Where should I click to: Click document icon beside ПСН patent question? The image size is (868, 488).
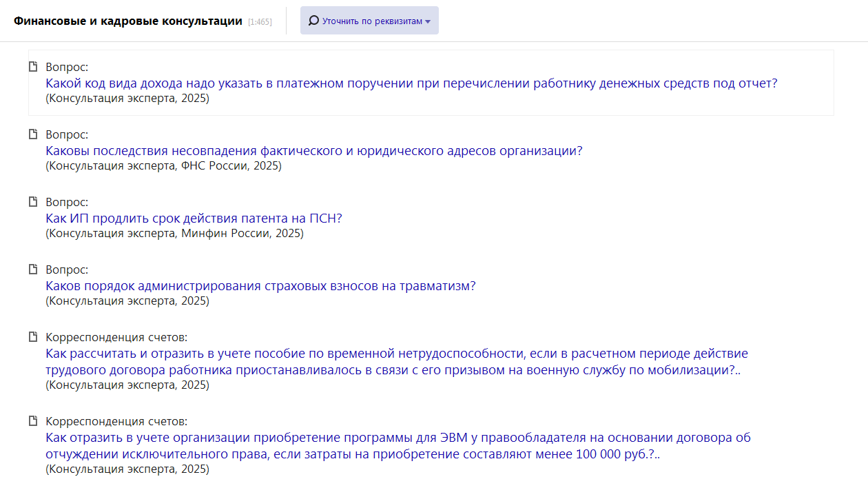coord(32,202)
